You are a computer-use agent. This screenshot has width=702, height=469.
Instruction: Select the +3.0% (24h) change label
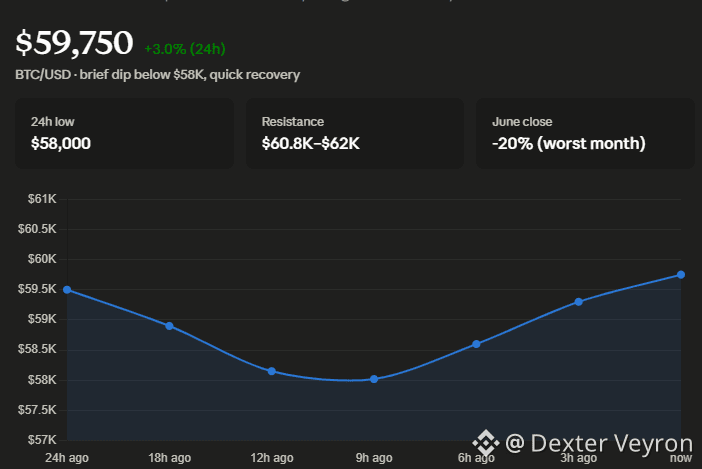[185, 48]
